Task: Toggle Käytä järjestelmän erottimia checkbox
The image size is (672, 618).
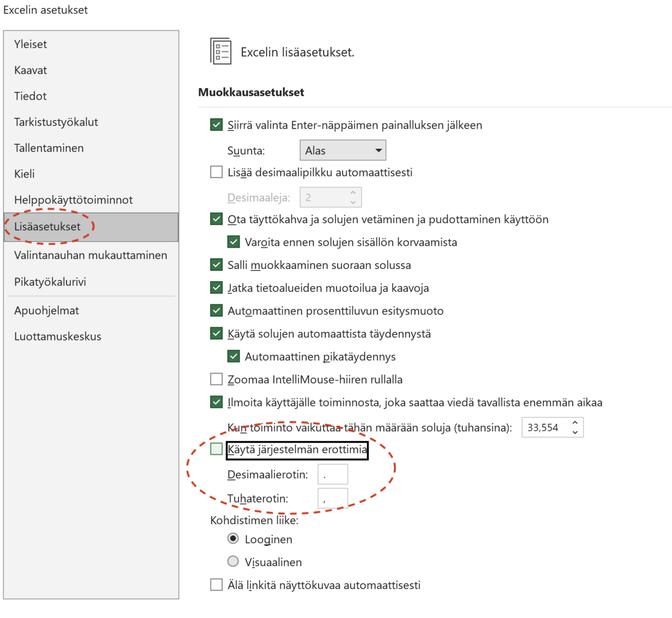Action: click(216, 449)
